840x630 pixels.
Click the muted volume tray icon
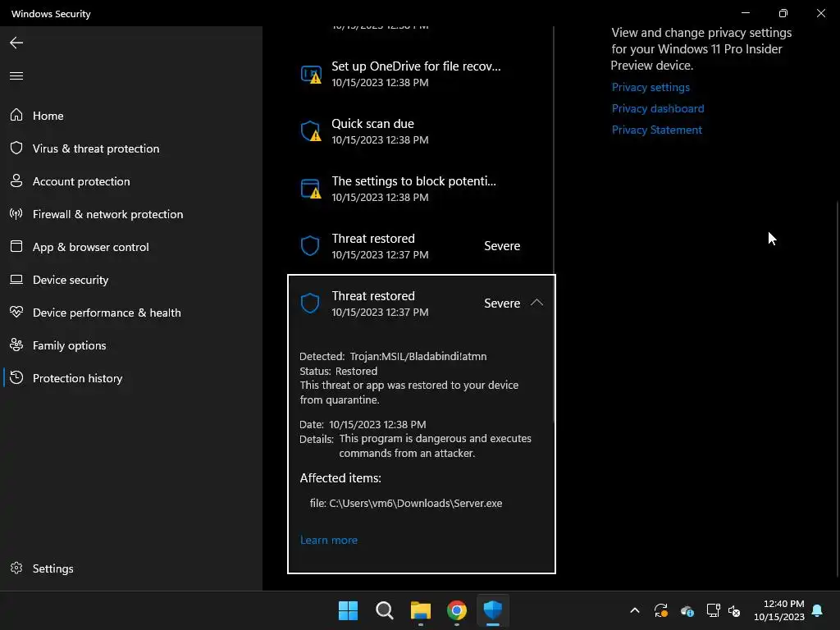click(734, 610)
